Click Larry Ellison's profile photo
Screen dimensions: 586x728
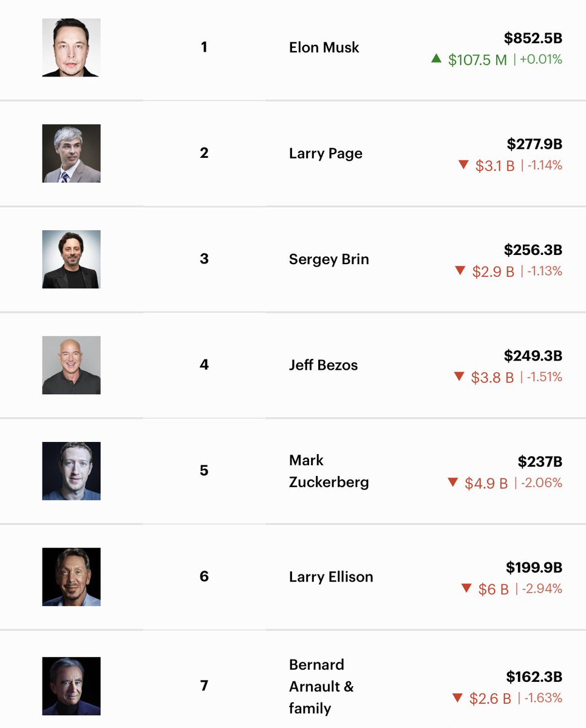(x=71, y=577)
